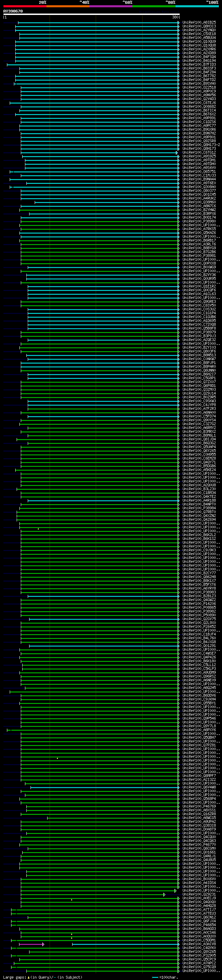222x980 pixels.
Task: Open hit UniRef100_B7FI03
Action: [x=199, y=64]
